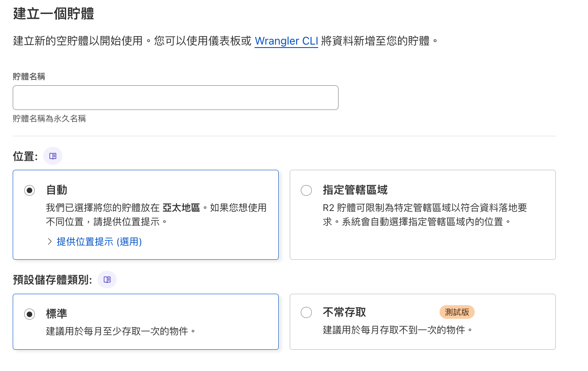588x371 pixels.
Task: Select the 自動 location radio button
Action: (x=29, y=190)
